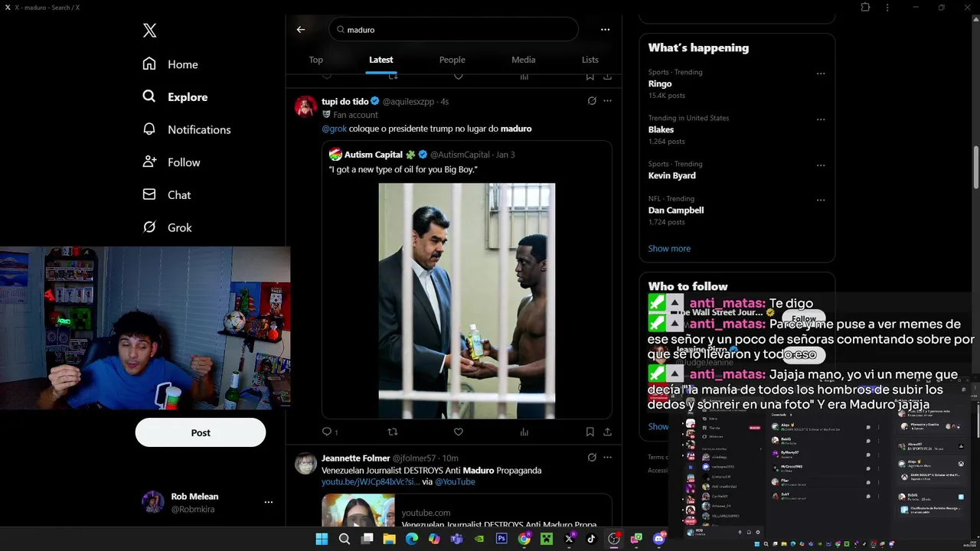
Task: Open Autism Capital quoted account name
Action: click(374, 155)
